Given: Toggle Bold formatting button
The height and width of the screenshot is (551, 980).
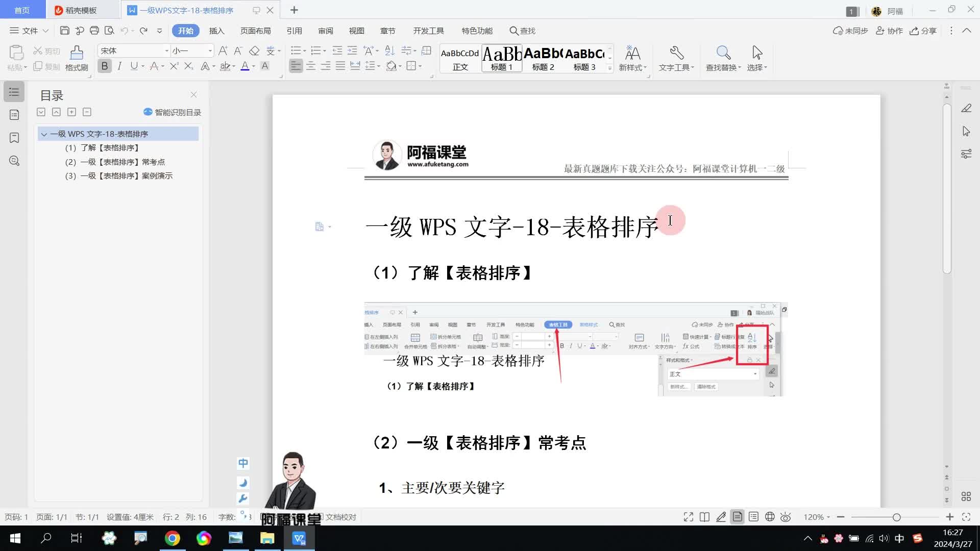Looking at the screenshot, I should tap(105, 66).
